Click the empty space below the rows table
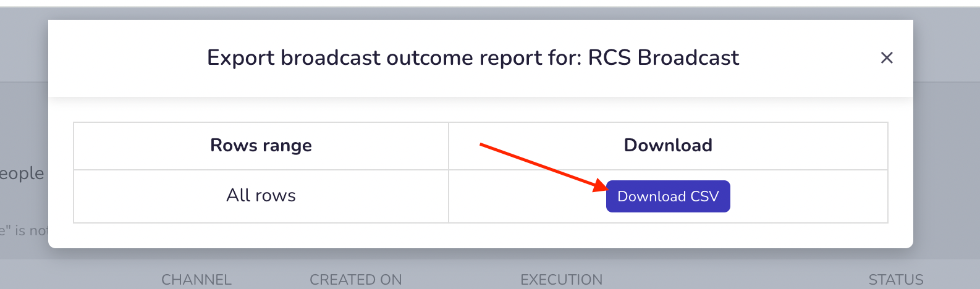This screenshot has width=980, height=289. 480,235
